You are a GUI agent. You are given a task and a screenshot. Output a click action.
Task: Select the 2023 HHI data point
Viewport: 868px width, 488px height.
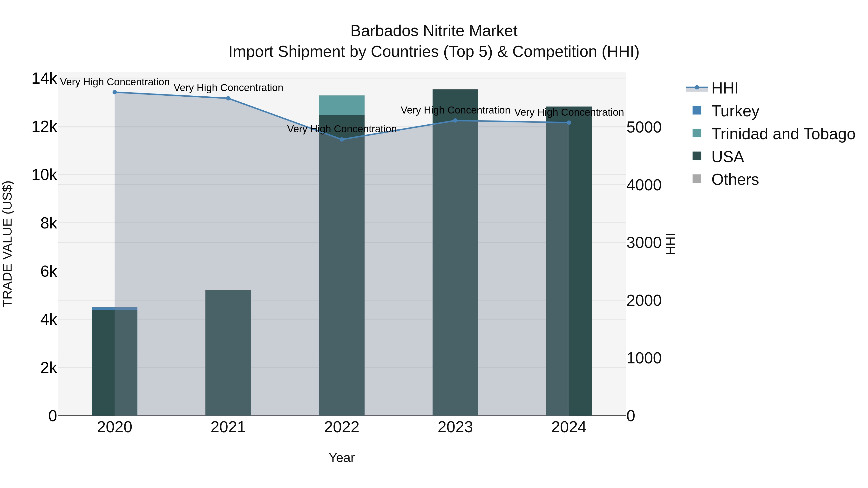(455, 120)
